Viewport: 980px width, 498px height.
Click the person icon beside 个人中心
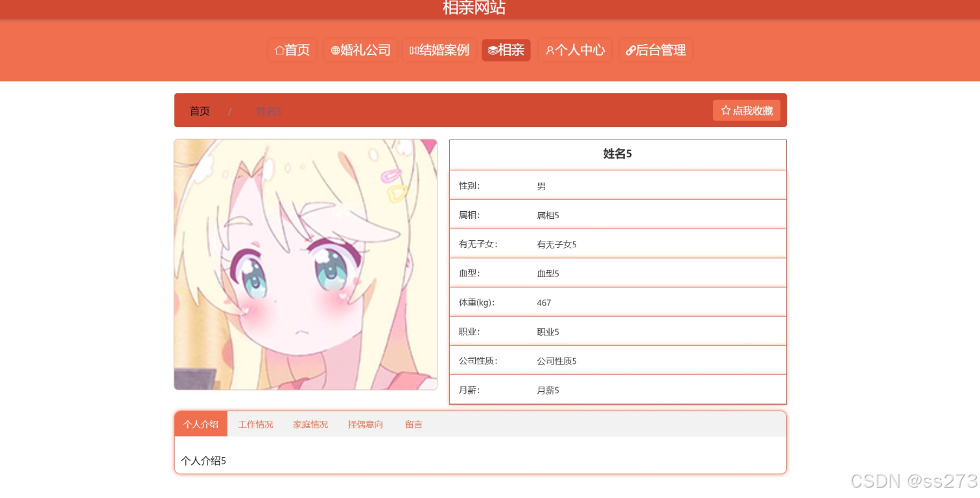pyautogui.click(x=550, y=51)
